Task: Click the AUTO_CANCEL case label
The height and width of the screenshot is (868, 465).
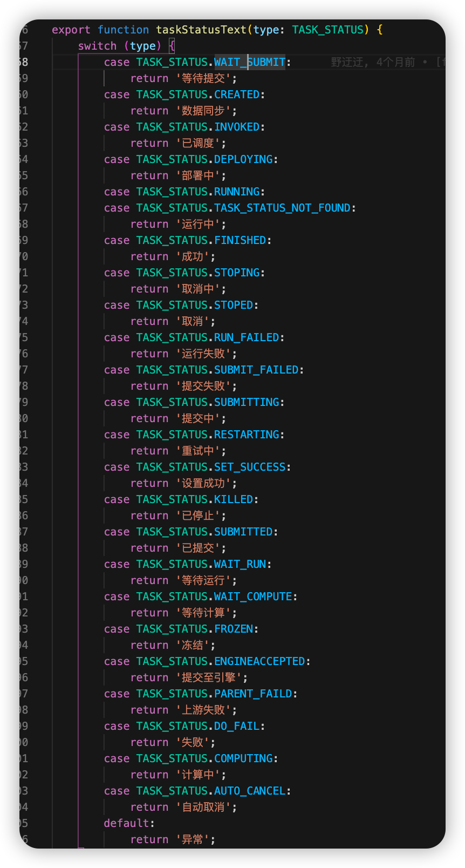Action: (x=250, y=791)
